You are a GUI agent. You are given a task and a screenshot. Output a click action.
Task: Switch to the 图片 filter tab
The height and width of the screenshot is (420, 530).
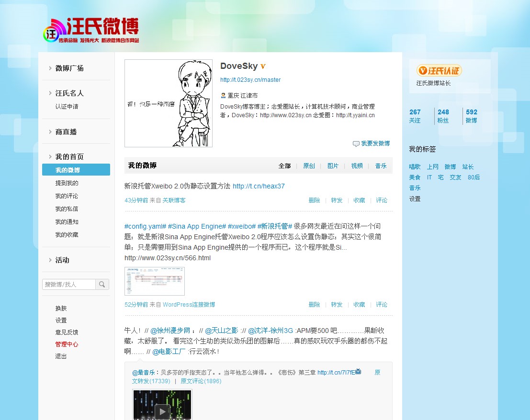(x=333, y=166)
